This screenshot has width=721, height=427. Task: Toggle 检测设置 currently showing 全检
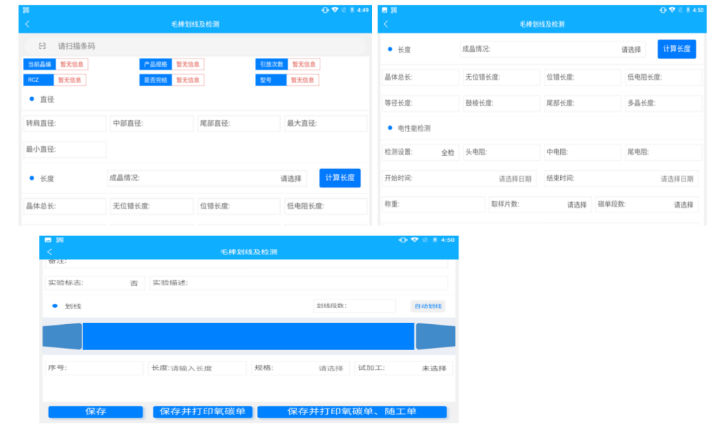447,153
